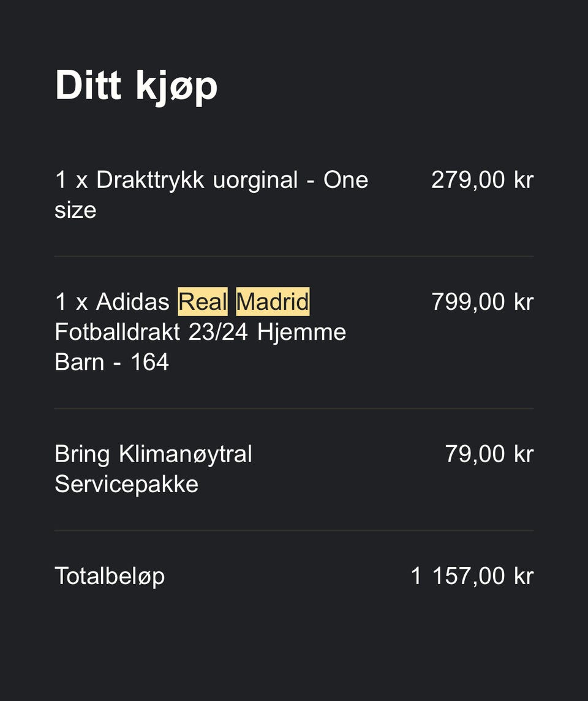Click the word "Adidas" in the item name
This screenshot has width=588, height=701.
click(132, 302)
